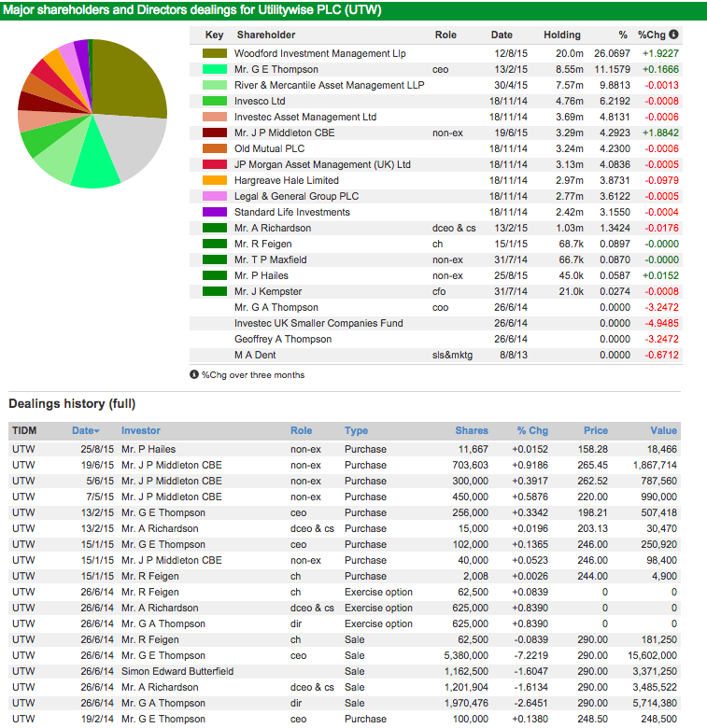
Task: Click the 703,603 shares dealing cell
Action: coord(470,465)
